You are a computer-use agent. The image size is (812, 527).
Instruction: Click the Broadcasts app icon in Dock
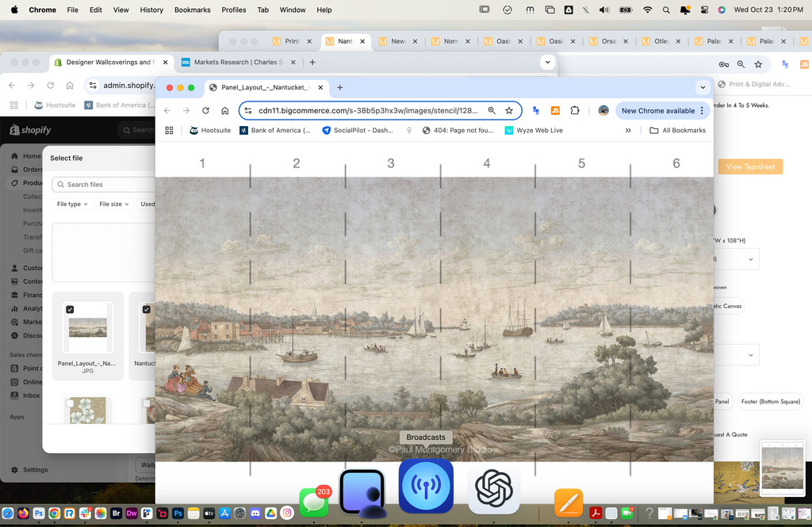426,487
